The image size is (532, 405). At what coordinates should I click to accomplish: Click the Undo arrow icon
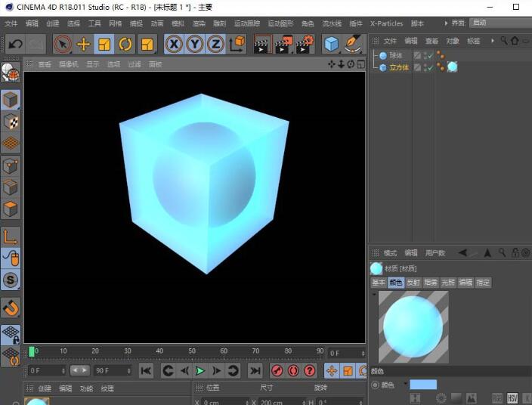[x=15, y=45]
